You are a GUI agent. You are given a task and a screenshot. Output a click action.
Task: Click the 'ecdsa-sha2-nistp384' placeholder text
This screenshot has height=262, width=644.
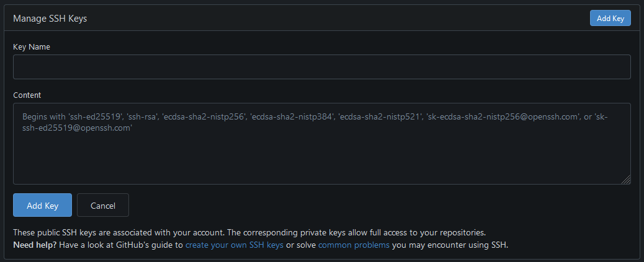pos(291,117)
